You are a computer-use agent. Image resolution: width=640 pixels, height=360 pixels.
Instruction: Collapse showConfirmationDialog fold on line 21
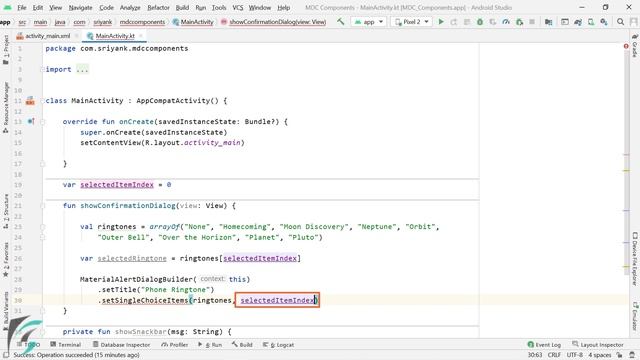[42, 206]
